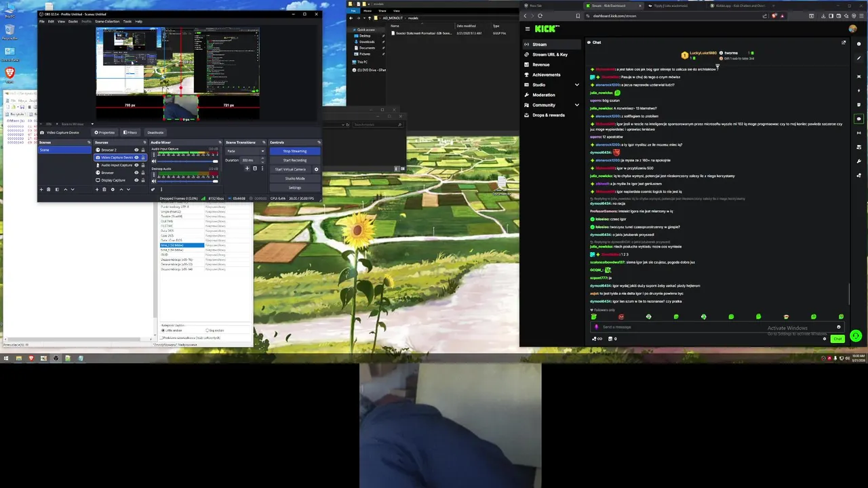868x488 pixels.
Task: Open OBS Settings button
Action: (295, 188)
